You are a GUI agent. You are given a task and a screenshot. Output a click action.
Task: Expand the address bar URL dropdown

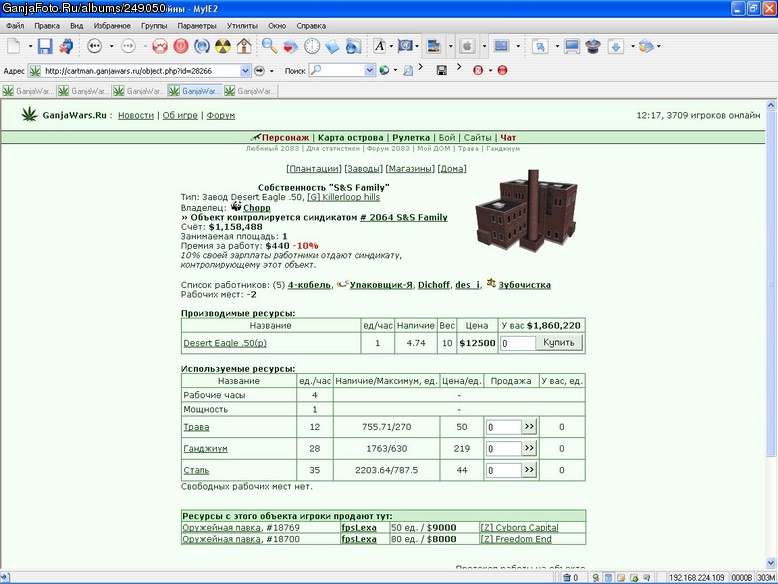(245, 71)
